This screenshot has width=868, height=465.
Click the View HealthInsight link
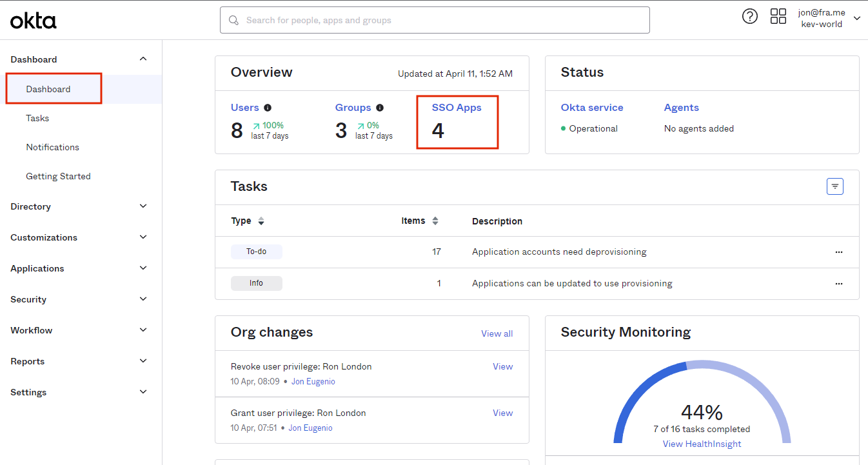coord(702,444)
